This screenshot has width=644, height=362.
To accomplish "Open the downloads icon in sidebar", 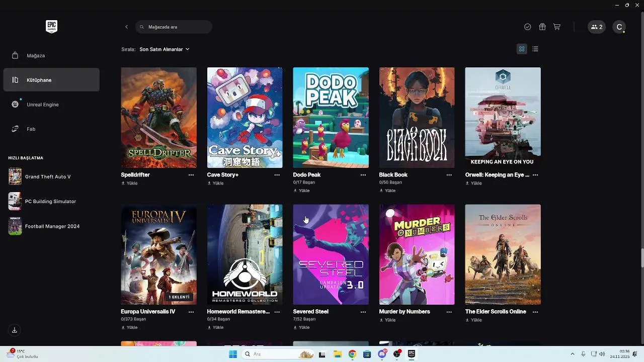I will [x=15, y=330].
